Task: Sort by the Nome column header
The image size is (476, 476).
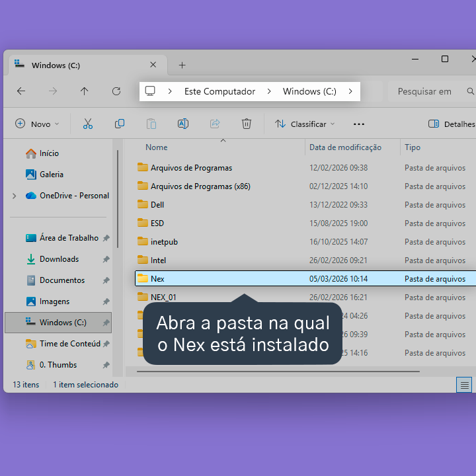Action: pos(156,147)
